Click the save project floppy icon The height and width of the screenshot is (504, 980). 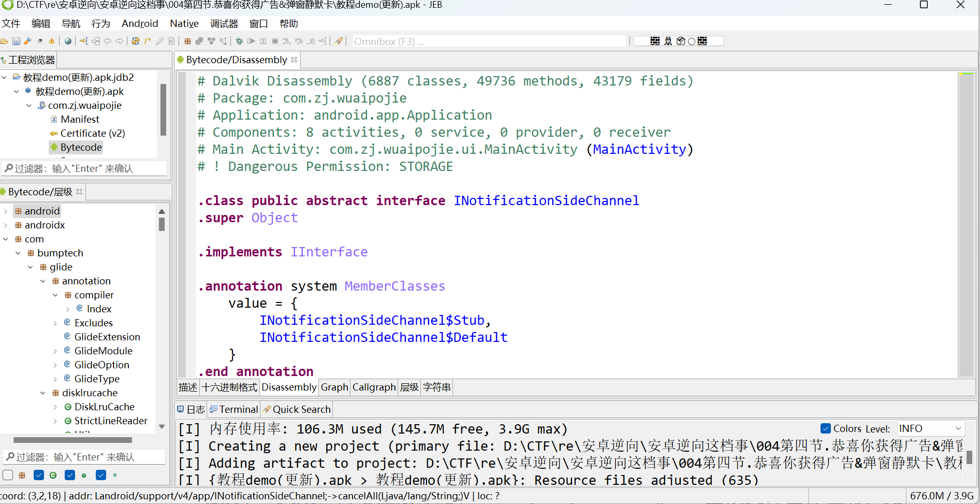point(16,41)
